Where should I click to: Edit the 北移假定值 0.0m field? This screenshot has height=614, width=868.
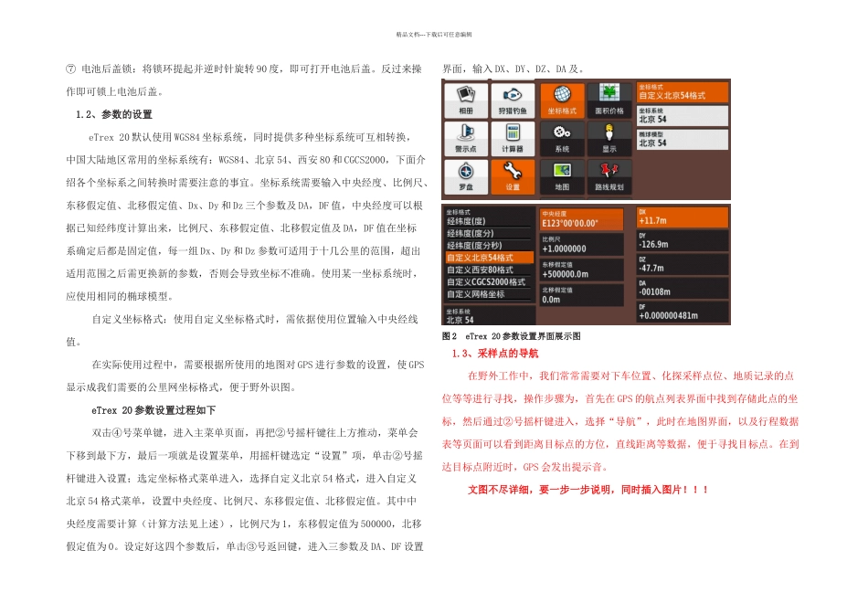581,295
